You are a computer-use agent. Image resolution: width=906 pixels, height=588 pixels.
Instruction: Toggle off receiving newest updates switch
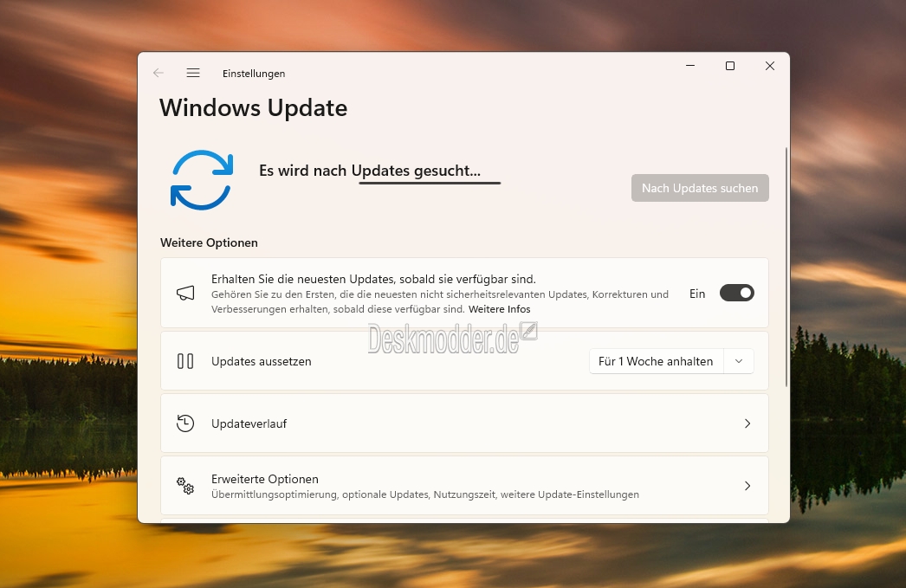click(x=737, y=293)
